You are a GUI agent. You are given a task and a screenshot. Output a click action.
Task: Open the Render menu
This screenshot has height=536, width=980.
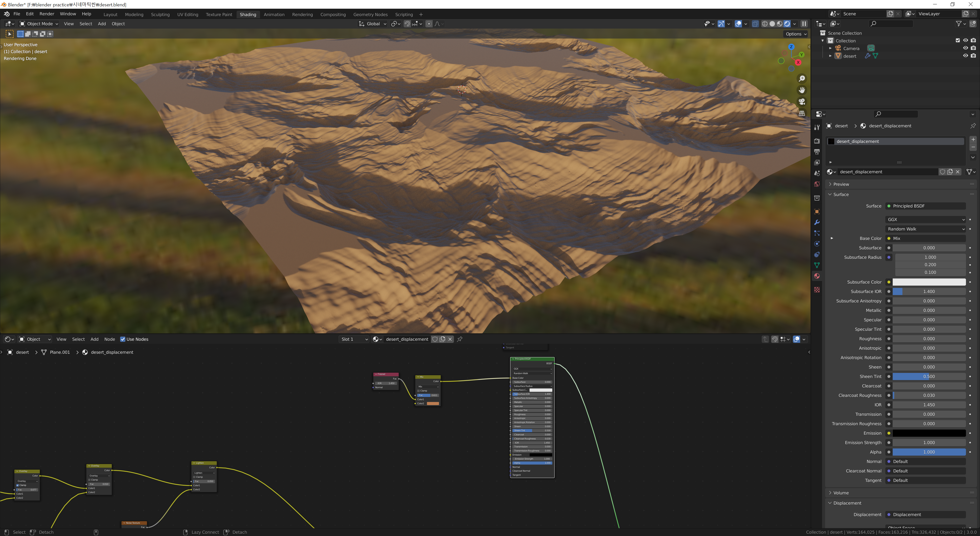tap(47, 14)
